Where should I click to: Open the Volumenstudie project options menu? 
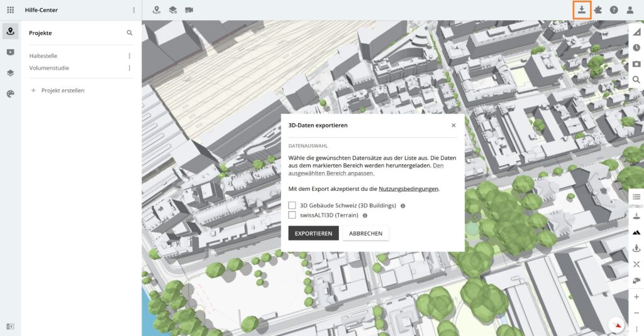pos(130,68)
